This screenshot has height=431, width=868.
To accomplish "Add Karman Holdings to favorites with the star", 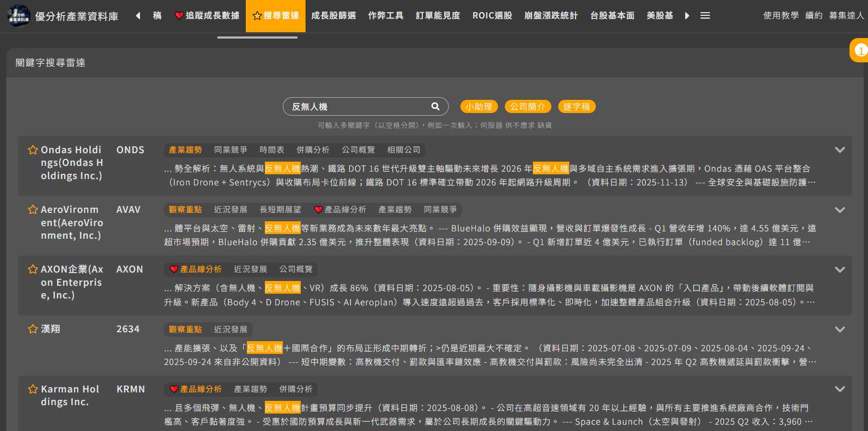I will (x=33, y=389).
